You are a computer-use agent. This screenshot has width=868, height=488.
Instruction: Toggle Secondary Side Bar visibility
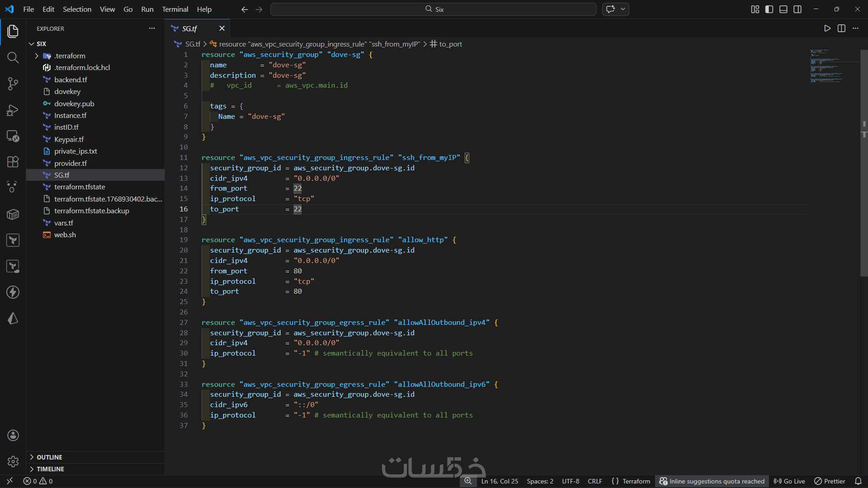click(797, 9)
